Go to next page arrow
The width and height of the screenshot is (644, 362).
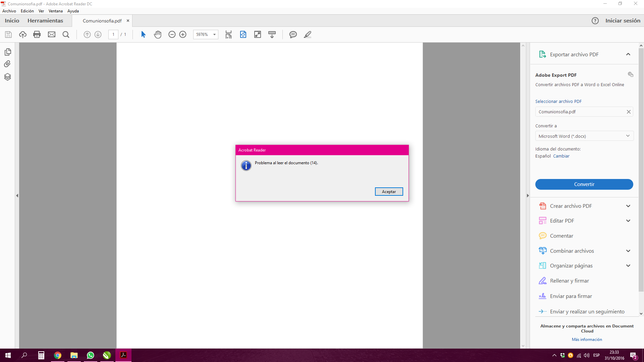98,35
